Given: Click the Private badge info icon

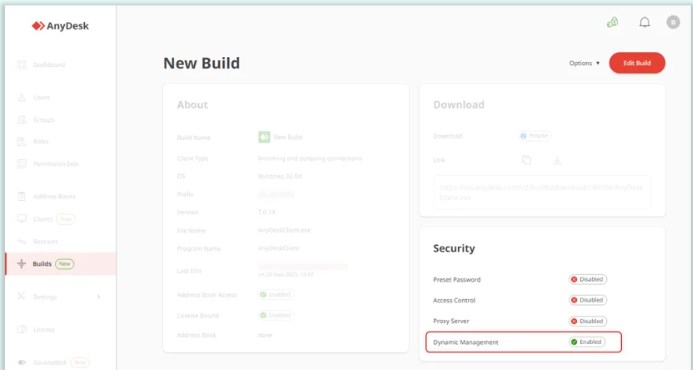Looking at the screenshot, I should click(523, 136).
